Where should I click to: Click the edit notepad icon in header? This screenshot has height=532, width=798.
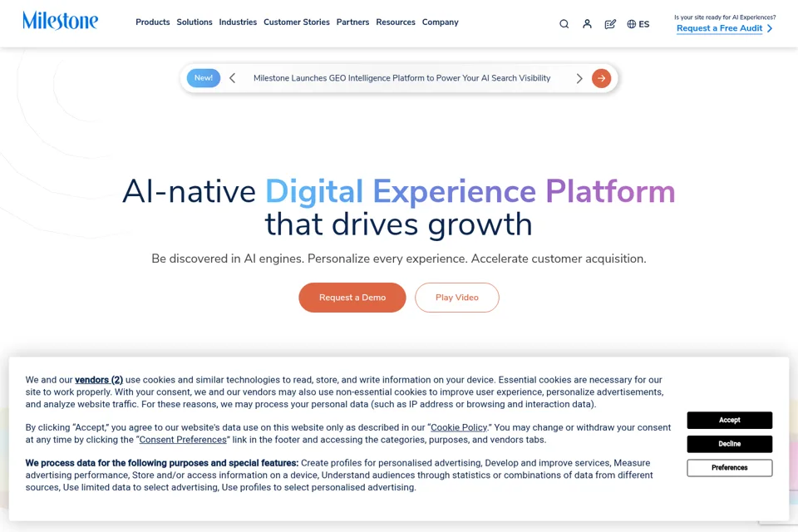[x=610, y=24]
